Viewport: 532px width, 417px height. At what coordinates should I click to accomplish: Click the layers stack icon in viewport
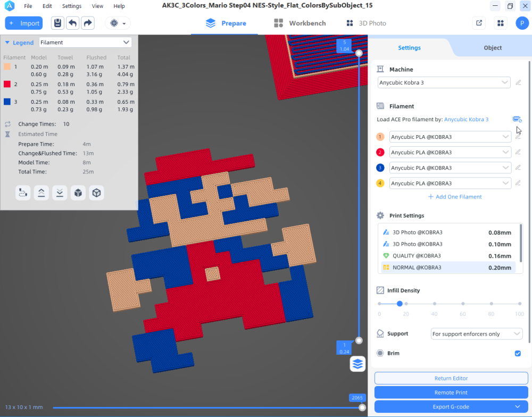[x=358, y=364]
